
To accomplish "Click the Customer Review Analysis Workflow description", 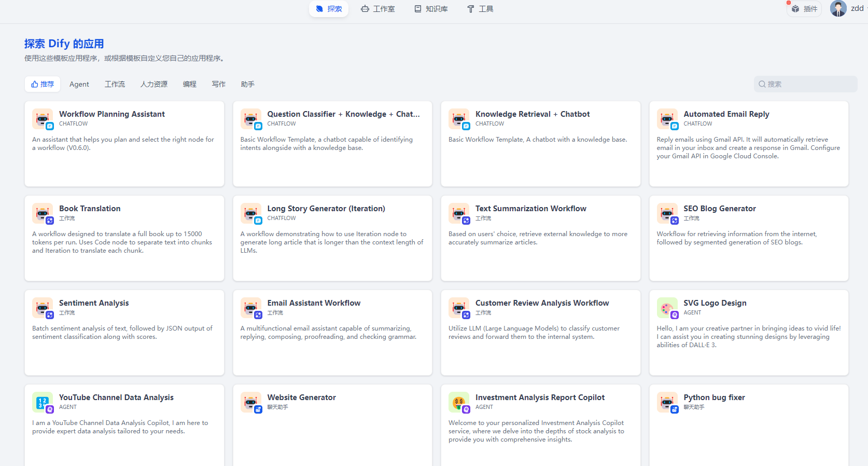I will tap(534, 333).
